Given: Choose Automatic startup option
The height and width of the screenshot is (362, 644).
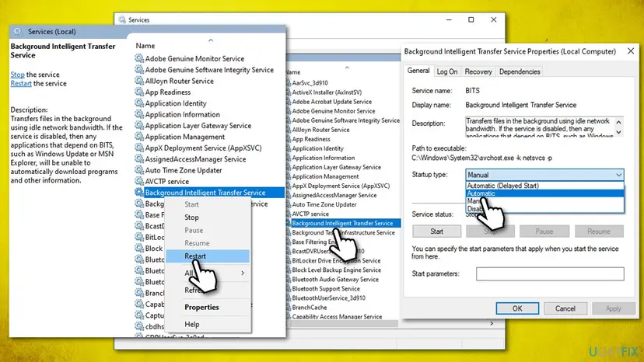Looking at the screenshot, I should coord(545,193).
